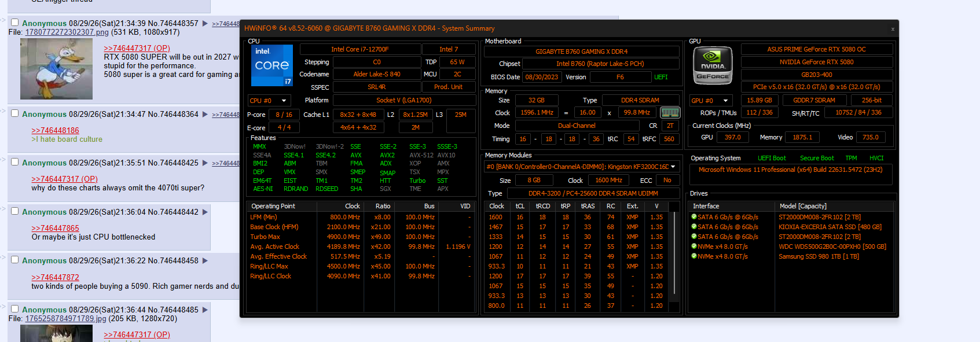Click green status icon of Samsung SSD 980 drive
The height and width of the screenshot is (342, 980).
694,256
